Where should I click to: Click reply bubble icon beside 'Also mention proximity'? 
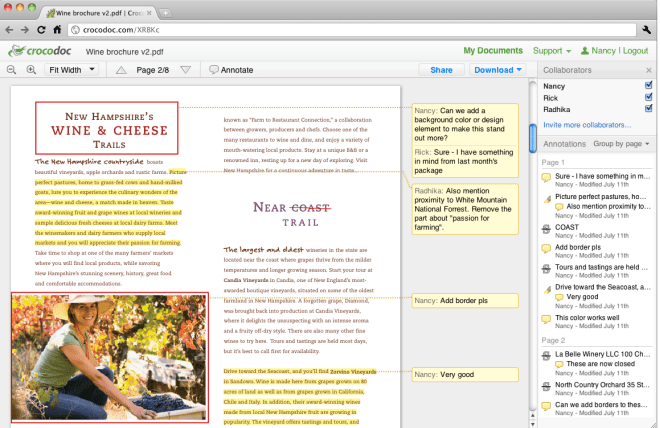click(559, 207)
